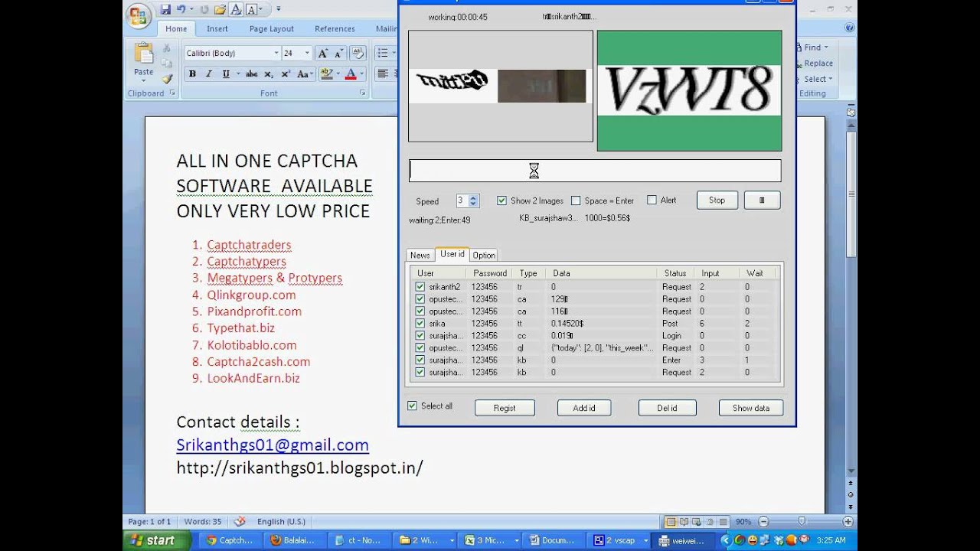
Task: Open the font size 24 dropdown
Action: (307, 53)
